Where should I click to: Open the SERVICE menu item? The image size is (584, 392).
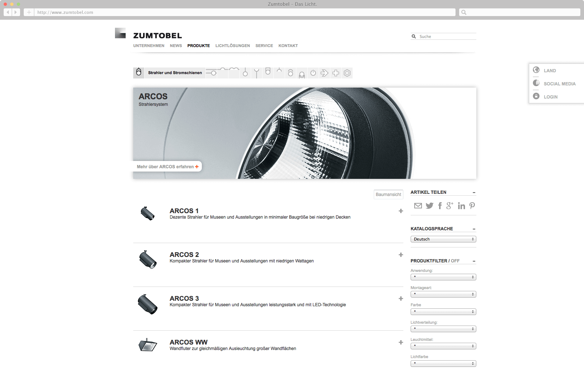point(264,46)
